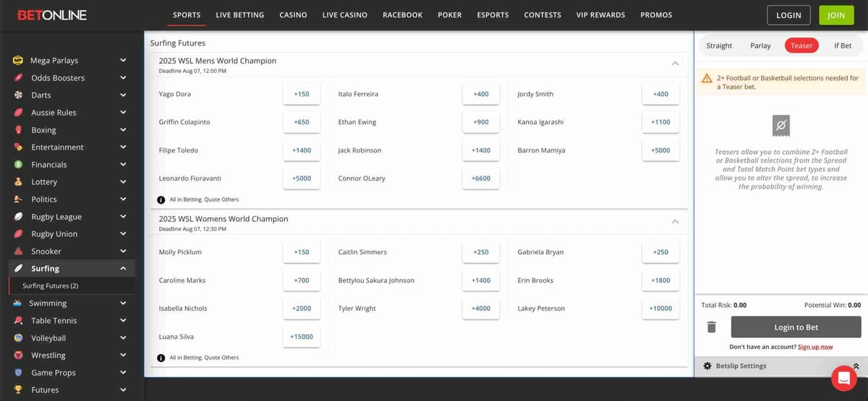This screenshot has width=868, height=401.
Task: Expand the Boxing chevron
Action: coord(123,130)
